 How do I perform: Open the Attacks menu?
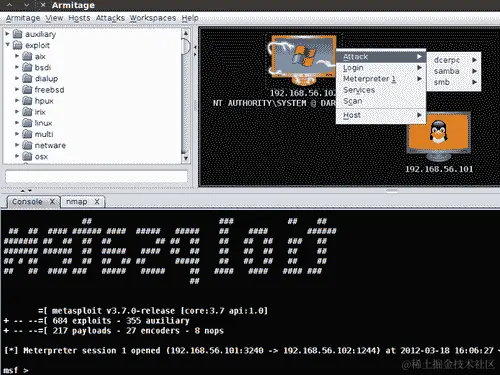click(110, 18)
